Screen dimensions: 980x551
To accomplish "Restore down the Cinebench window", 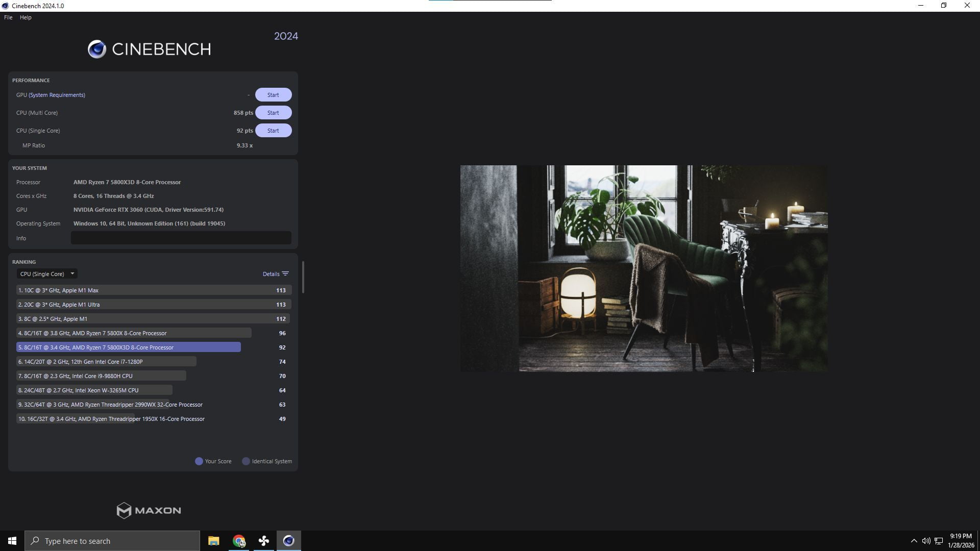I will pyautogui.click(x=944, y=6).
